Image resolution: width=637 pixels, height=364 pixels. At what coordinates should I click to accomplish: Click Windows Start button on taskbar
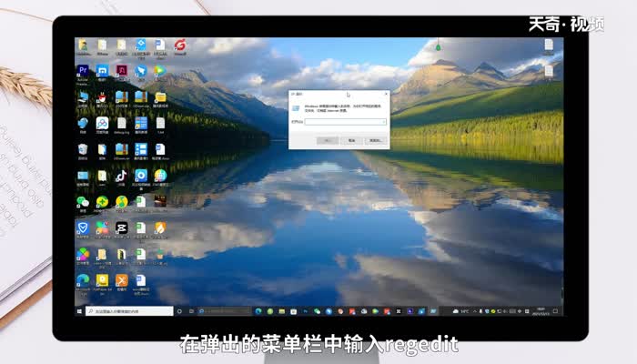pyautogui.click(x=80, y=311)
